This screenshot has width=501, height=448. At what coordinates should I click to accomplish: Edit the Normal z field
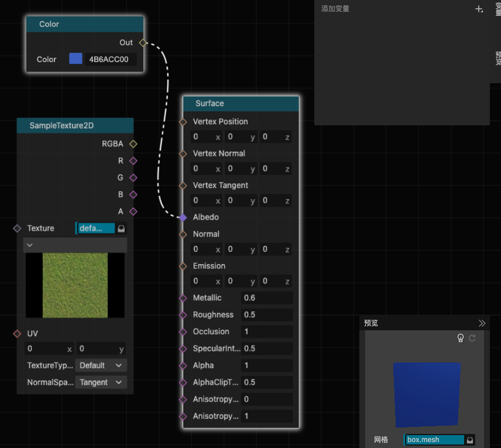pos(276,249)
